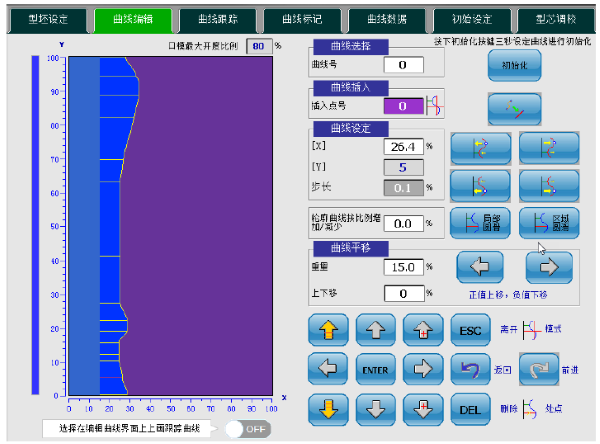Switch to the 曲线跟踪 tab
The image size is (600, 444).
217,19
